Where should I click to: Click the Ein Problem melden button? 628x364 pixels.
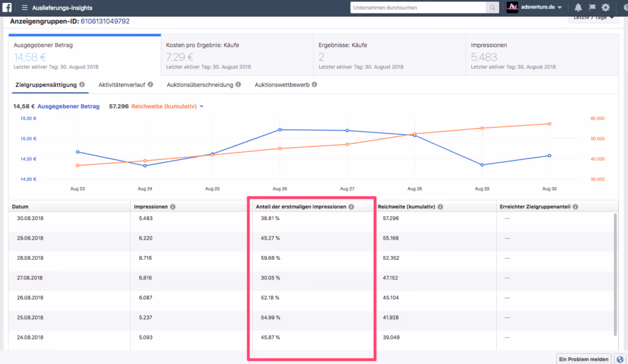[584, 359]
